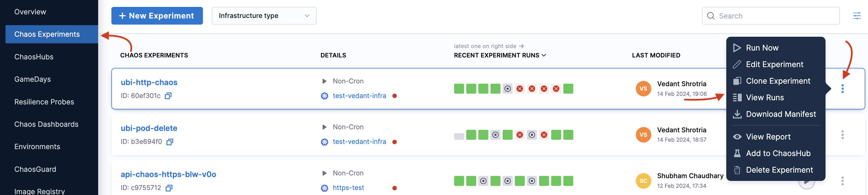This screenshot has height=195, width=868.
Task: Click into the Search field
Action: tap(775, 16)
